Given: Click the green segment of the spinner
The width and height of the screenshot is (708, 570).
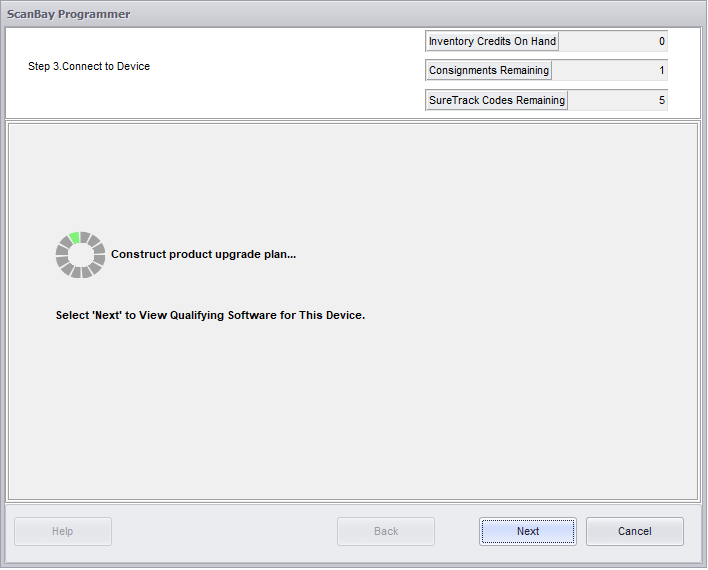Looking at the screenshot, I should pos(74,237).
